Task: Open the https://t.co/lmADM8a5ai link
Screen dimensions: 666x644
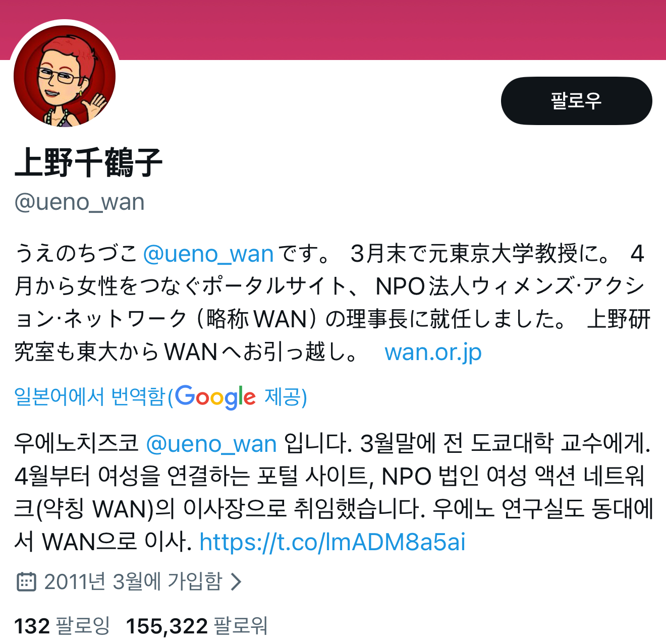Action: (x=332, y=542)
